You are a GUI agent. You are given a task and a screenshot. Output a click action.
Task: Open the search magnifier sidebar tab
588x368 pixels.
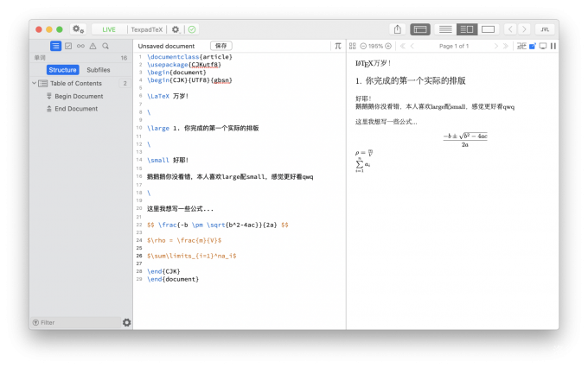(105, 46)
